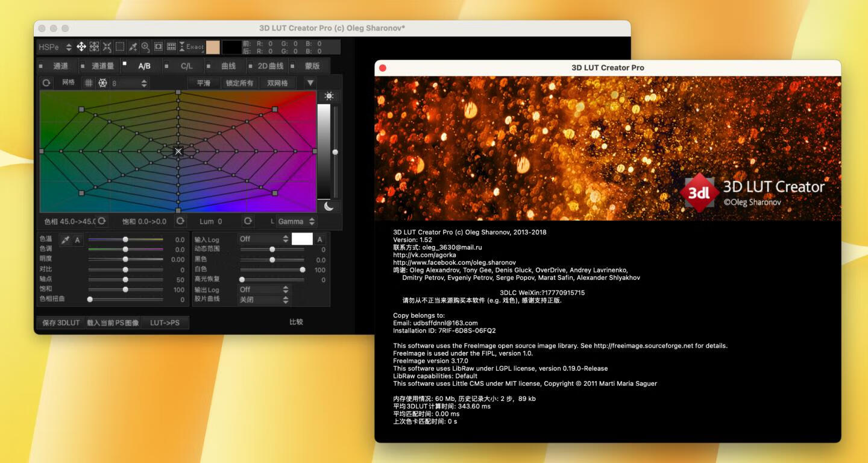Click the tan foreground color swatch
868x463 pixels.
pos(213,48)
